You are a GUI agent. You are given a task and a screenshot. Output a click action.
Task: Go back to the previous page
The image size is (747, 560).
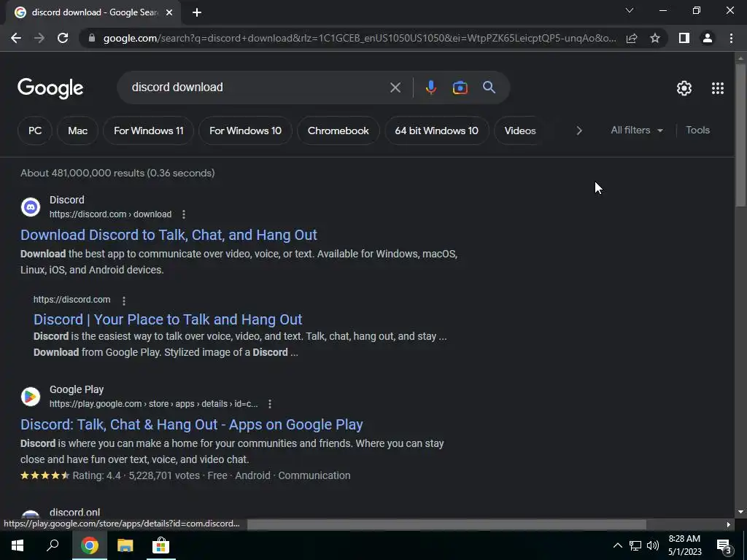[16, 38]
